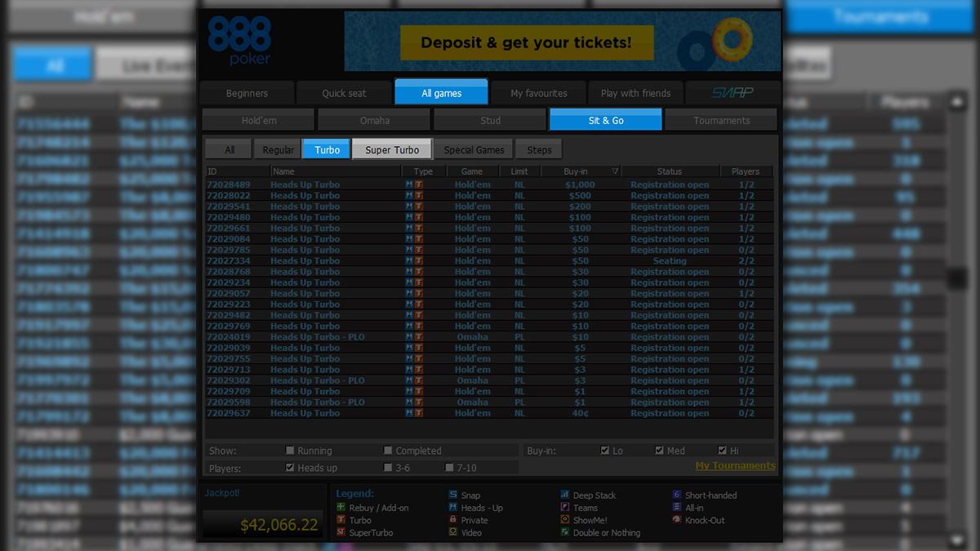This screenshot has width=980, height=551.
Task: Click the Snap icon in the legend
Action: (x=453, y=495)
